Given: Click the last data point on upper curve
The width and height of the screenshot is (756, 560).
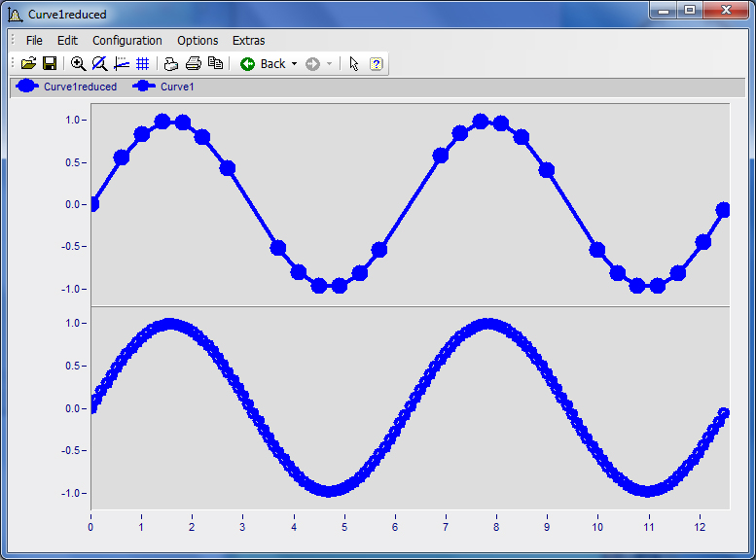Looking at the screenshot, I should coord(723,210).
